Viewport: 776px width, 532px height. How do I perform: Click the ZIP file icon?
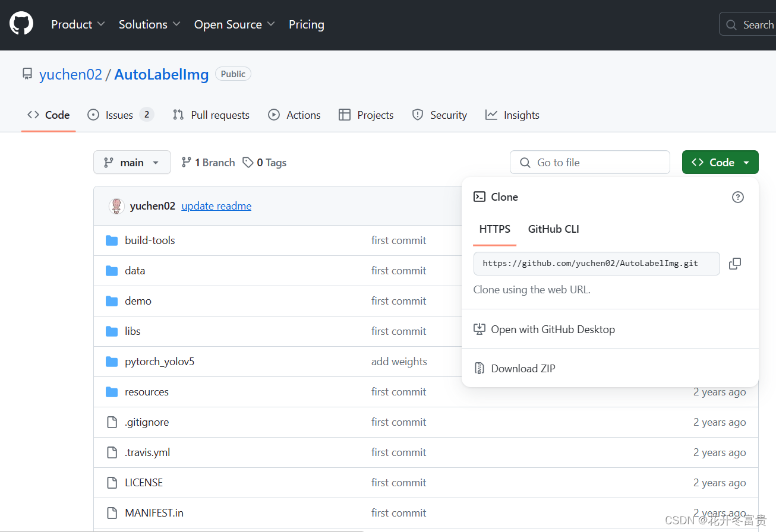coord(480,369)
